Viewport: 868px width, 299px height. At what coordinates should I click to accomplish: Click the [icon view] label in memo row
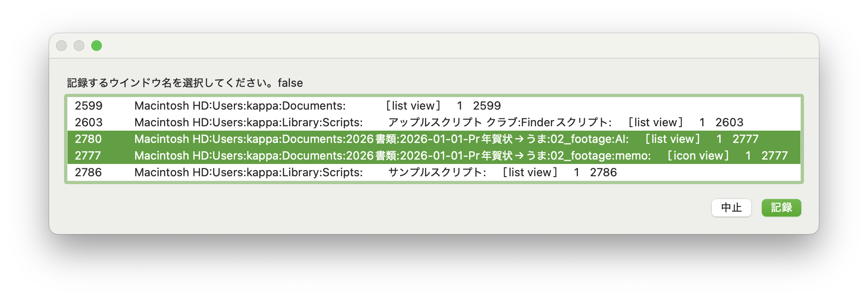[698, 156]
